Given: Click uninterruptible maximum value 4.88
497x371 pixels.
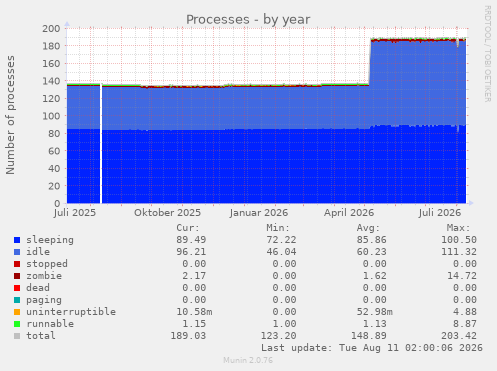Looking at the screenshot, I should coord(465,312).
